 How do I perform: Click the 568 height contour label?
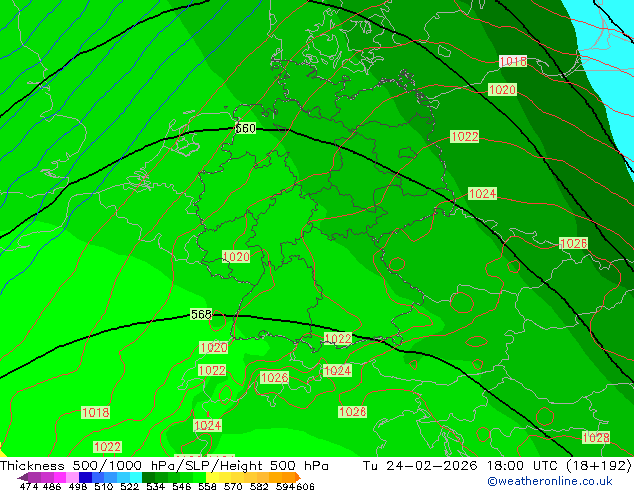pyautogui.click(x=201, y=314)
